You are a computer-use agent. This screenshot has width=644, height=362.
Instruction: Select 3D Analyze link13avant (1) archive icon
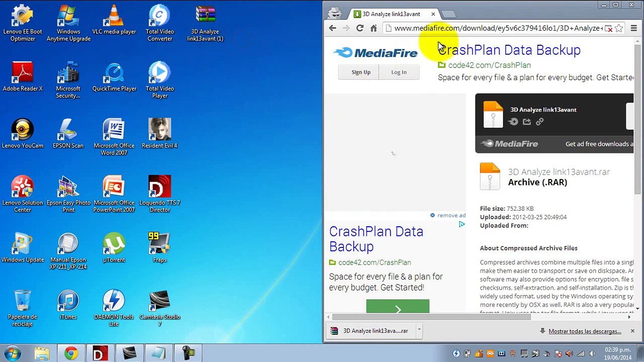[x=205, y=23]
